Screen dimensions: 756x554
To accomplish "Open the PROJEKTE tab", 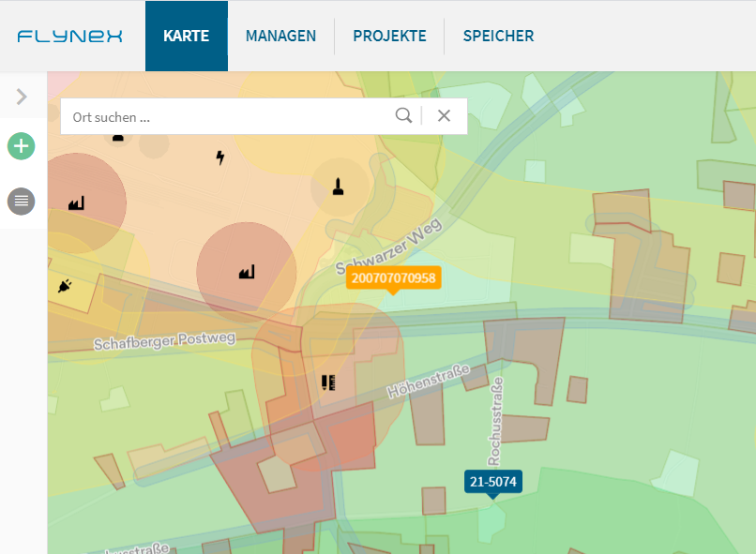I will pyautogui.click(x=389, y=36).
